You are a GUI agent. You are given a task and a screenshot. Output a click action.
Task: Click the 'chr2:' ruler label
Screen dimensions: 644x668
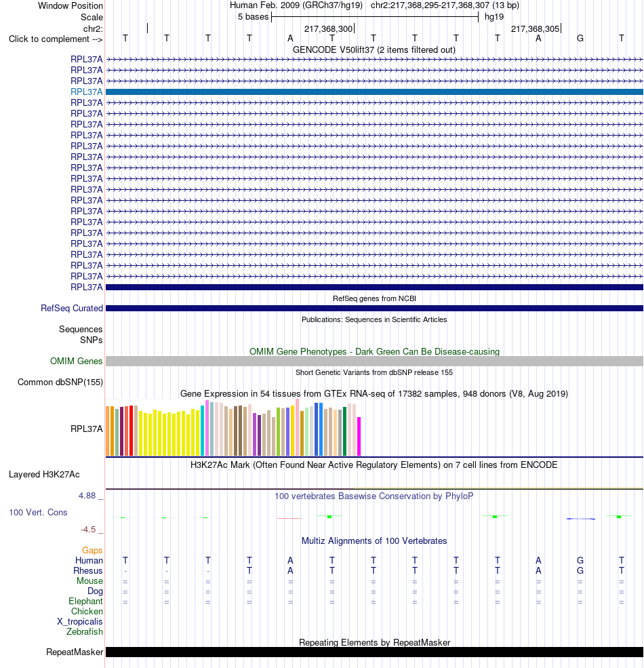tap(93, 28)
